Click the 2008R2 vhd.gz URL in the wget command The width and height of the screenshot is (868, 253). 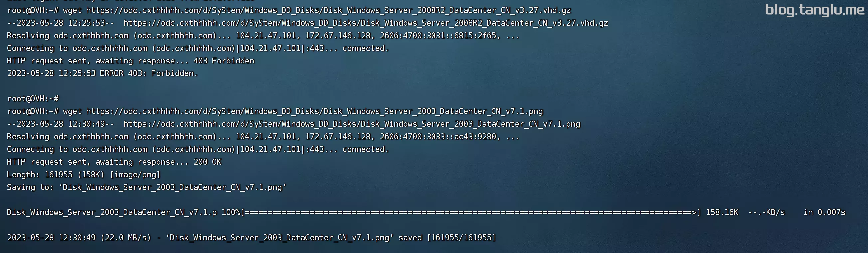328,10
